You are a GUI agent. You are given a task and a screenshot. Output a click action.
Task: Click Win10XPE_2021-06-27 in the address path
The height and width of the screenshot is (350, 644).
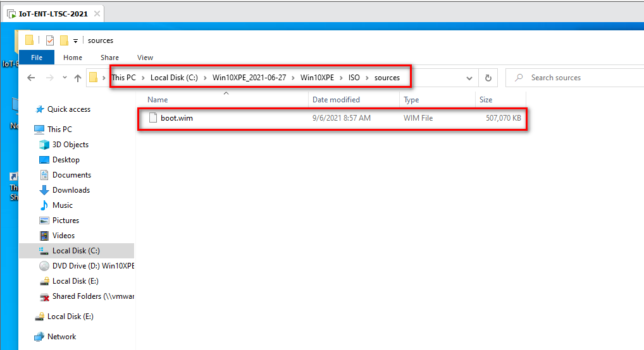tap(249, 78)
